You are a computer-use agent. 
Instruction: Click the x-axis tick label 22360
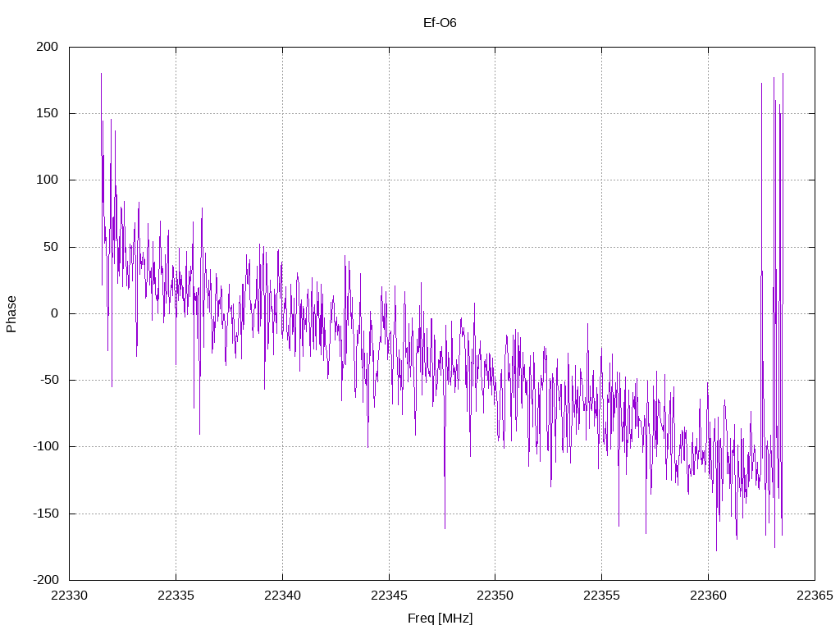[708, 596]
